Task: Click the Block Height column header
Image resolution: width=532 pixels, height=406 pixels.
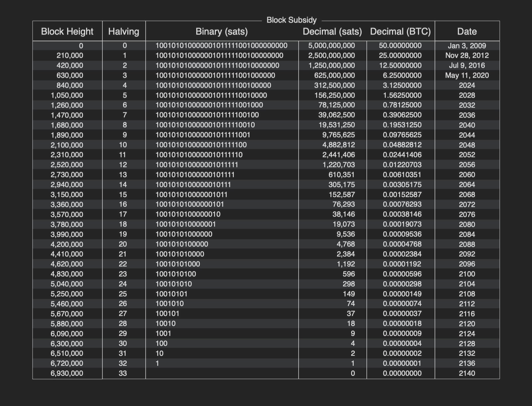Action: [67, 32]
